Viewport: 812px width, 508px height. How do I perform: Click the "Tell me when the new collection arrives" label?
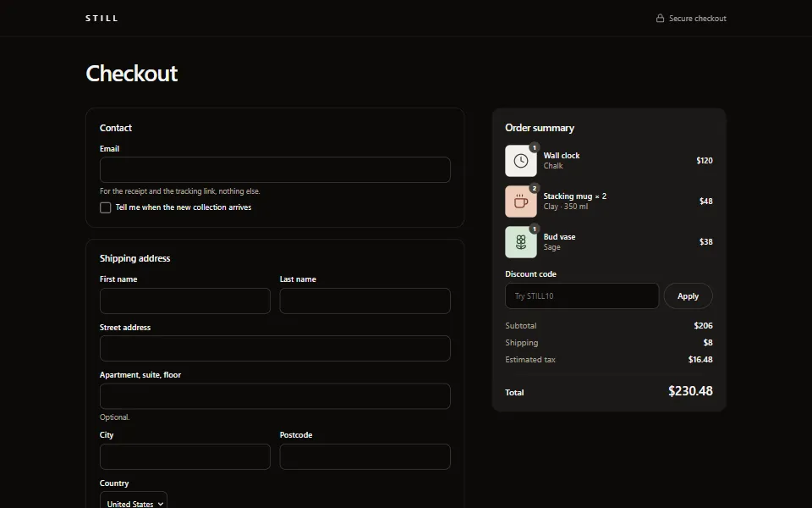pyautogui.click(x=184, y=207)
